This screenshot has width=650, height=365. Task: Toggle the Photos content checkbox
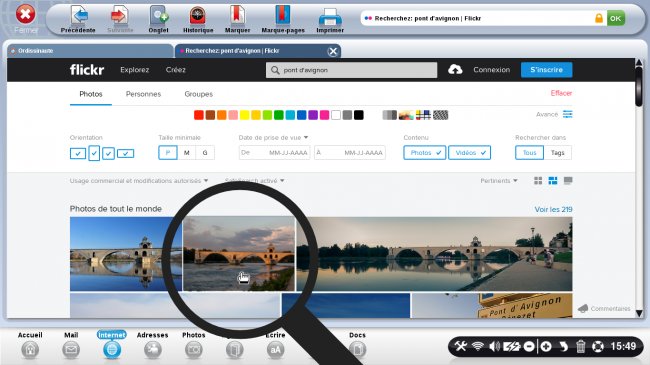pyautogui.click(x=424, y=153)
